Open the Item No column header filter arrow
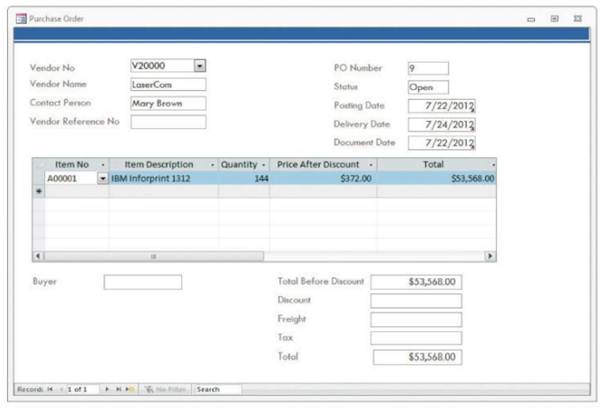This screenshot has height=410, width=602. 103,165
